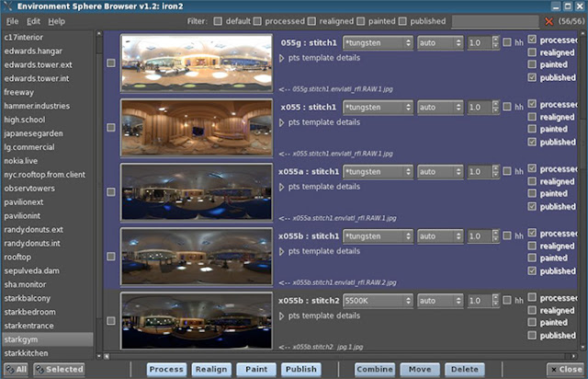Clear the filter using the red X icon
Viewport: 588px width, 379px height.
[x=548, y=21]
